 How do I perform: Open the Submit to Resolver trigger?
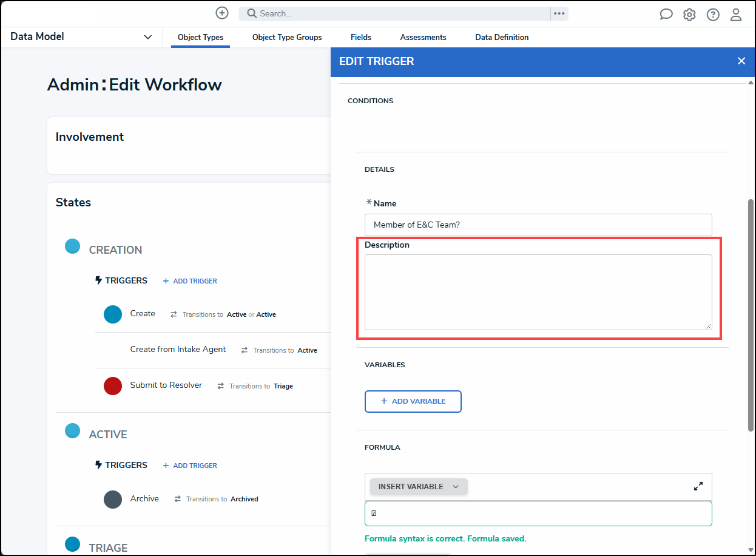pyautogui.click(x=166, y=385)
